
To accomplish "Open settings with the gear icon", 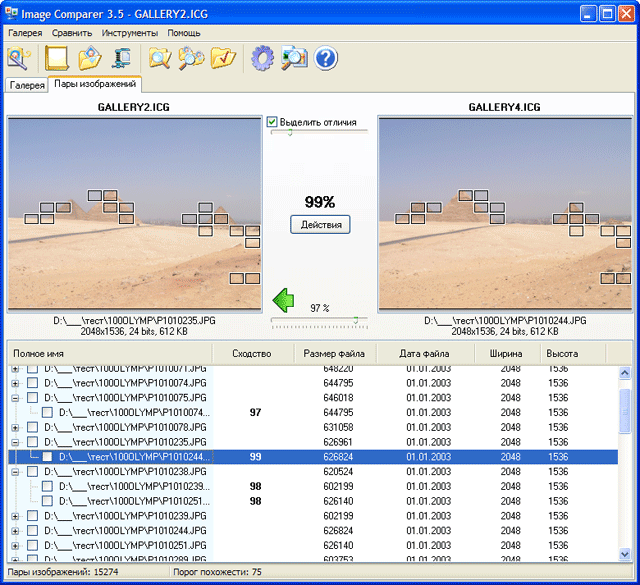I will pos(262,58).
